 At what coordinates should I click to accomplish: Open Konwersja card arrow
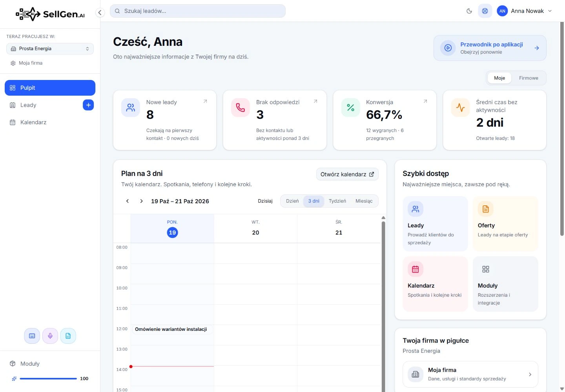pos(425,102)
